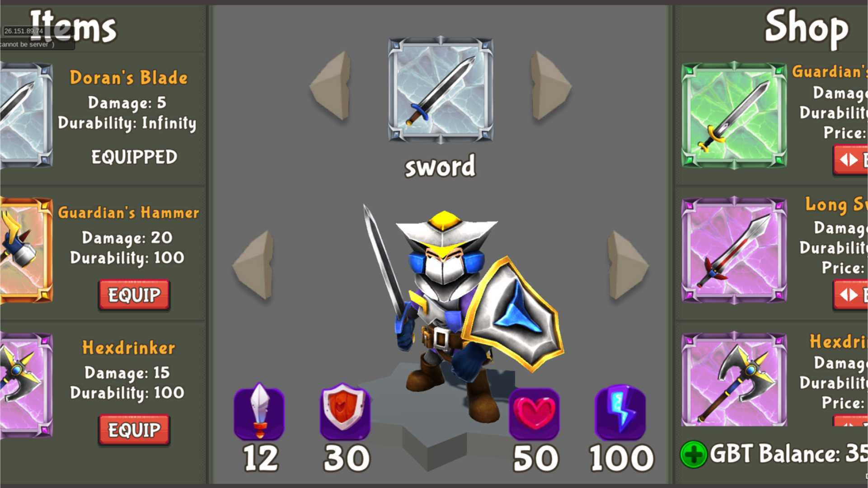Equip the Guardian's Hammer
Screen dimensions: 868x488
coord(134,295)
